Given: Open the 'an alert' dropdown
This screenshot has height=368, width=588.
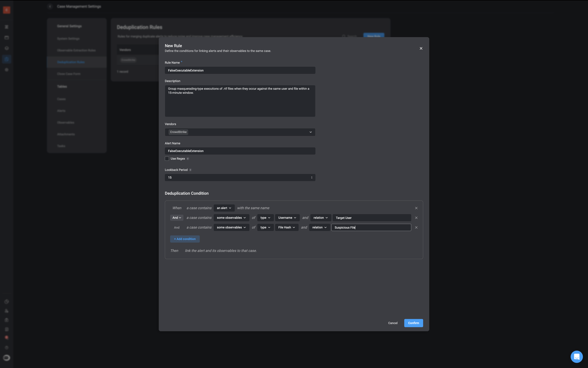Looking at the screenshot, I should 224,208.
